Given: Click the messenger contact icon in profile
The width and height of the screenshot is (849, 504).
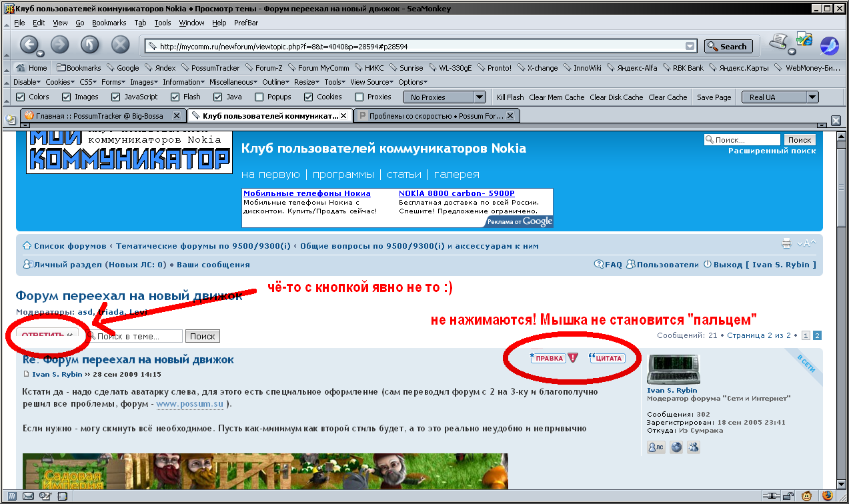Looking at the screenshot, I should 694,447.
